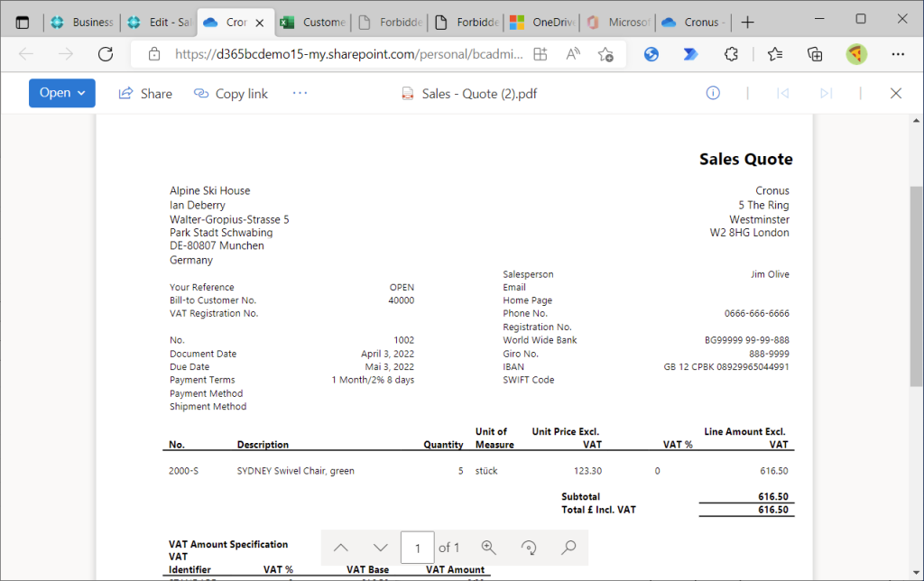Open a new browser tab
The height and width of the screenshot is (581, 924).
tap(747, 23)
